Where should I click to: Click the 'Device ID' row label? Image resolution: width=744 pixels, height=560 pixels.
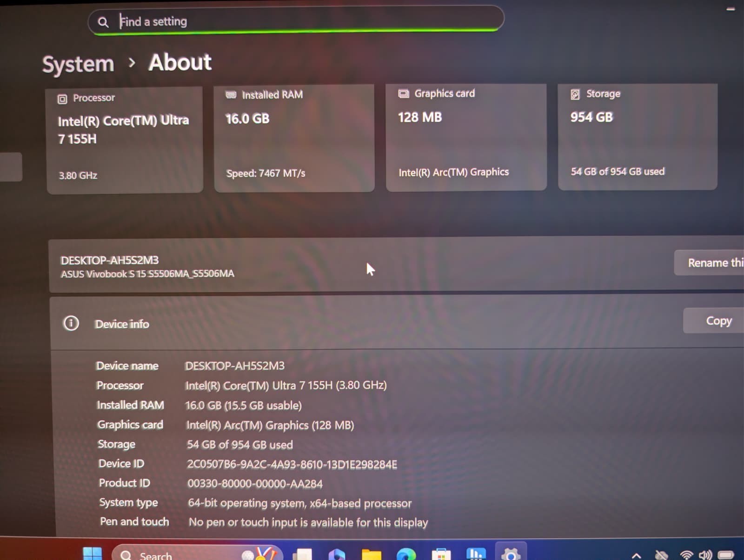[x=121, y=463]
